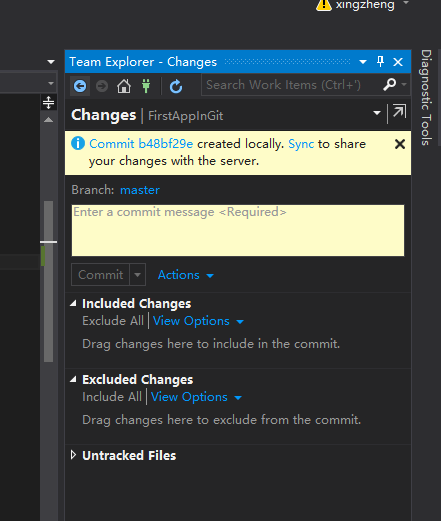441x521 pixels.
Task: Open Commit button dropdown arrow
Action: point(137,275)
